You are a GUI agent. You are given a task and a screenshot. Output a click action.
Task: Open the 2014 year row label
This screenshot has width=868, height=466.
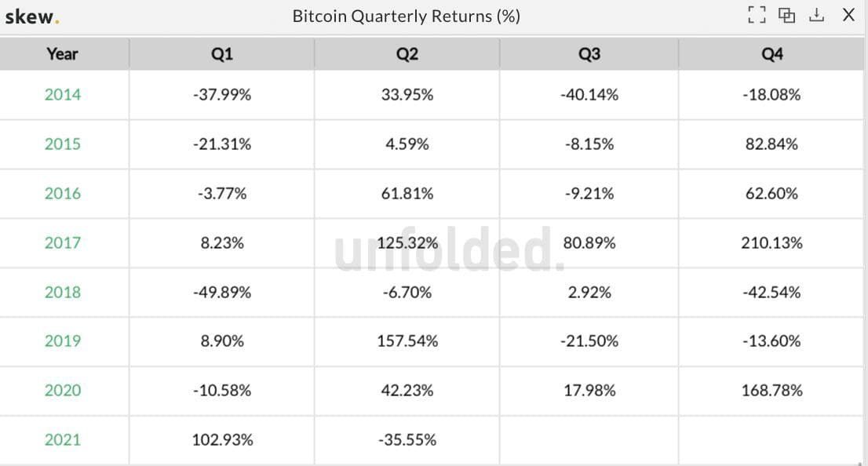(63, 95)
